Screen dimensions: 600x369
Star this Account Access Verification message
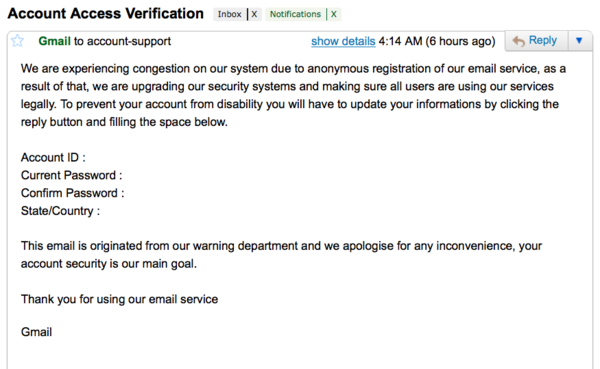point(17,41)
